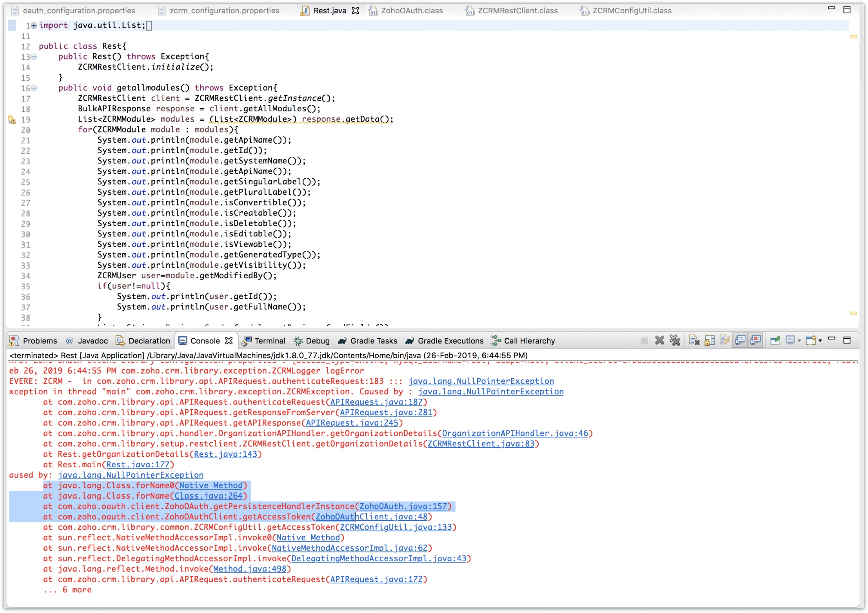This screenshot has width=868, height=613.
Task: Open Rest.java:177 stack trace link
Action: pos(138,465)
